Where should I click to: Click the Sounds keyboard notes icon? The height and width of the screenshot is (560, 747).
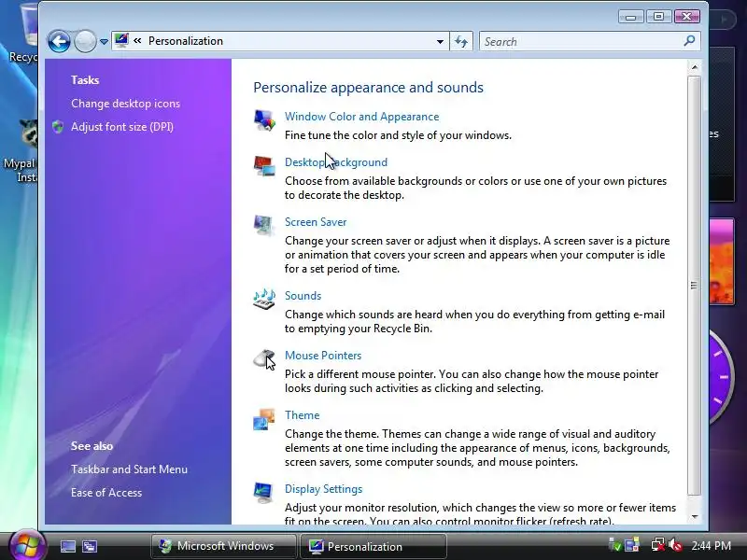tap(264, 299)
